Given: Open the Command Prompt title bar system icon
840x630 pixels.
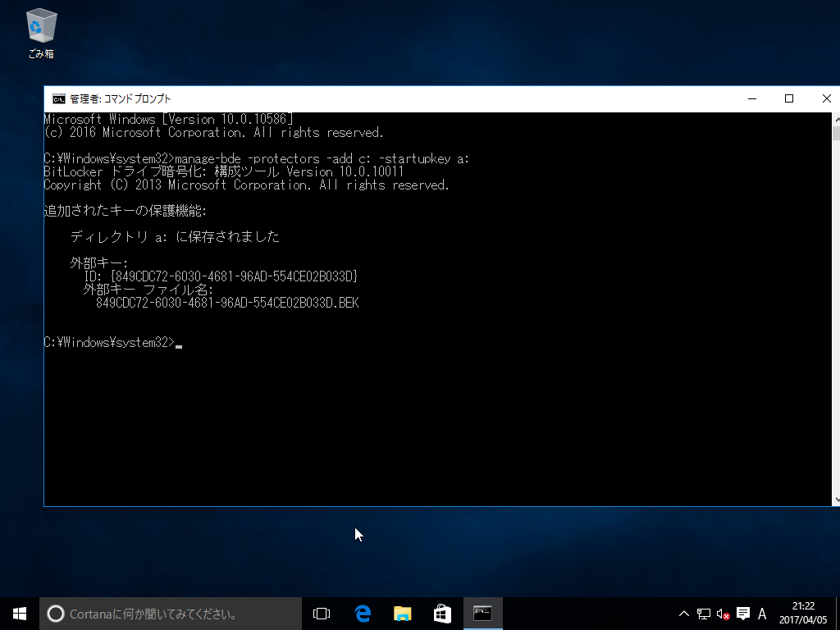Looking at the screenshot, I should (x=58, y=99).
